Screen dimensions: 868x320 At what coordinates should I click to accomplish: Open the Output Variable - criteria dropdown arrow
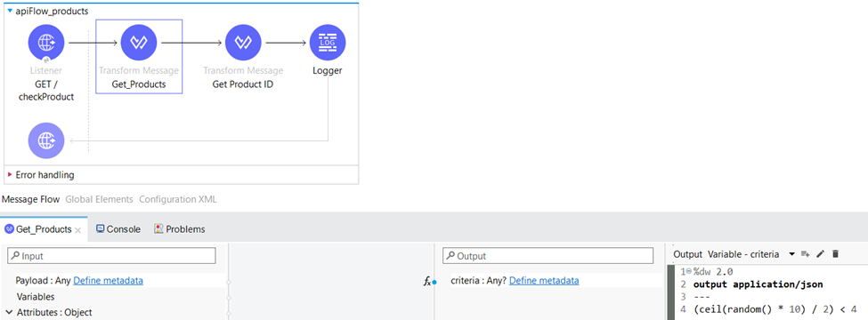click(791, 254)
